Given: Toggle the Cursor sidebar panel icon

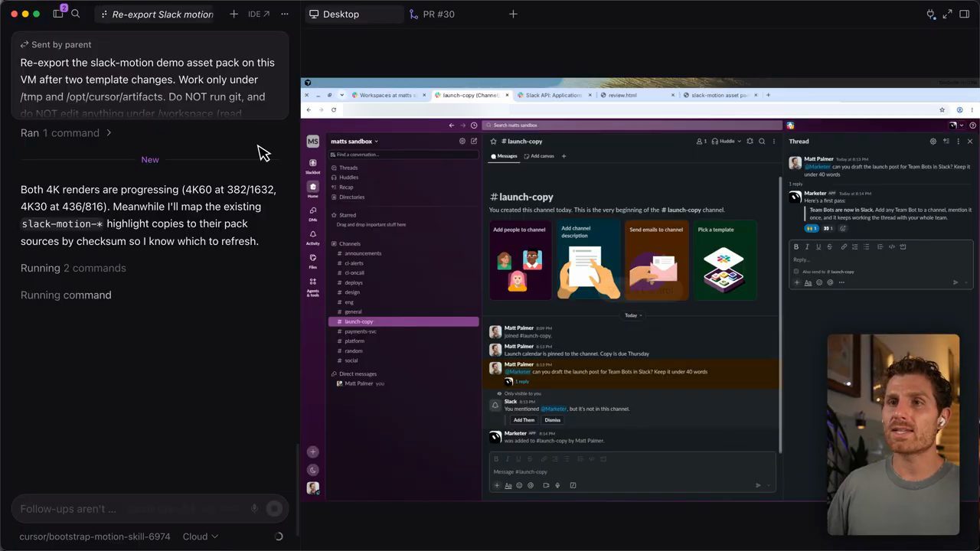Looking at the screenshot, I should point(58,14).
